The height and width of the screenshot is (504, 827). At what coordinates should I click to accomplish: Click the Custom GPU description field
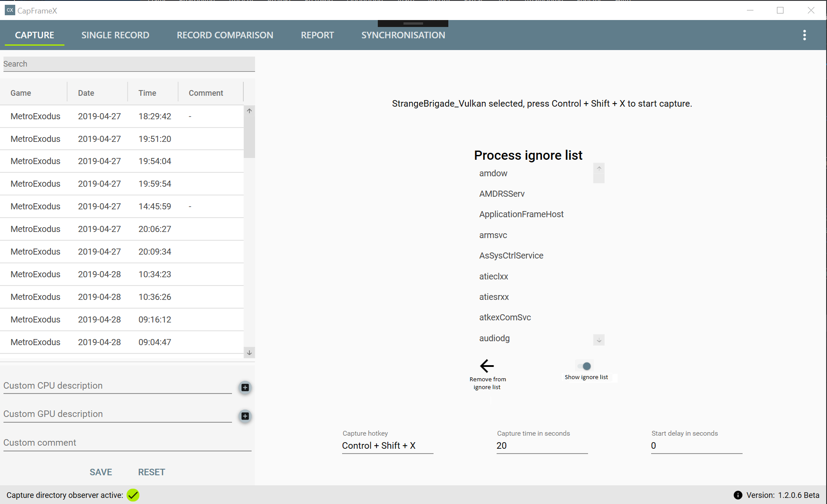(x=118, y=414)
